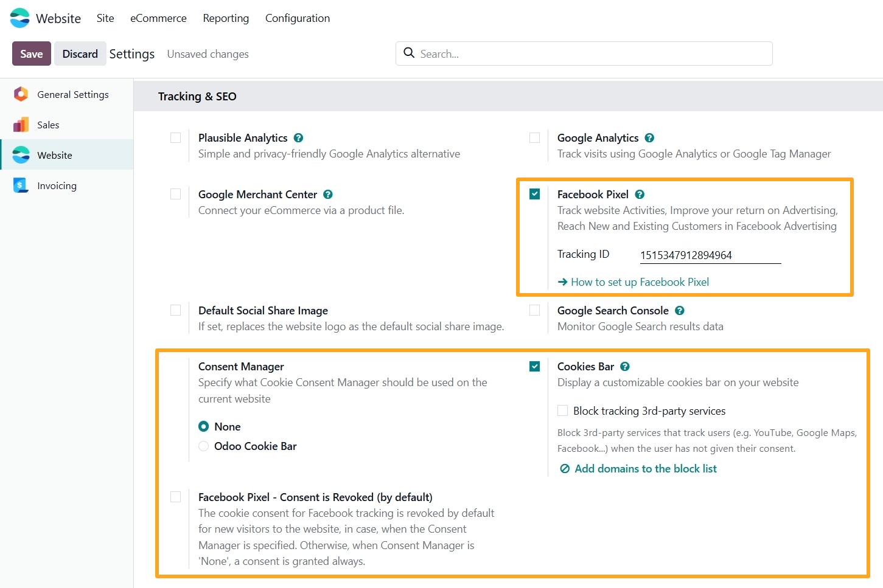Screen dimensions: 883x588
Task: Uncheck the Facebook Pixel checkbox
Action: (x=535, y=195)
